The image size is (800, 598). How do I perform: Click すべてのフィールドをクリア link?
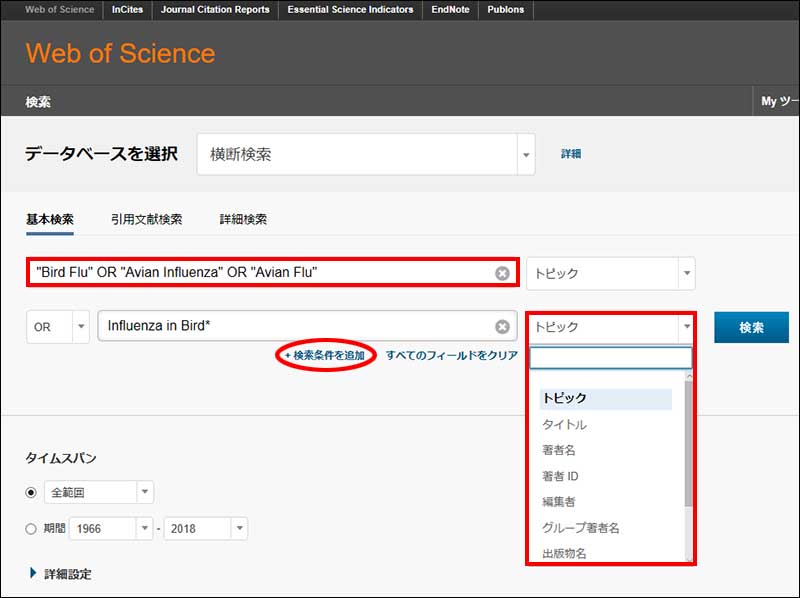click(x=452, y=355)
